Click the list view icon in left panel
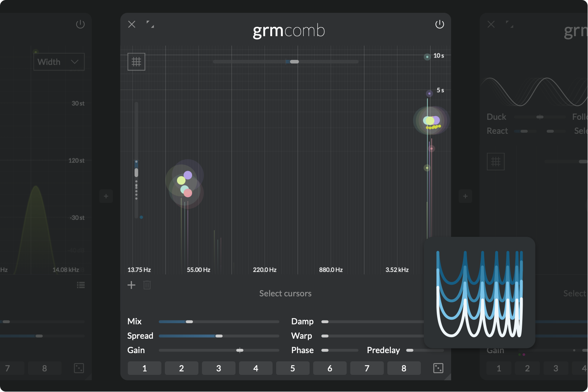This screenshot has height=392, width=588. click(x=81, y=285)
